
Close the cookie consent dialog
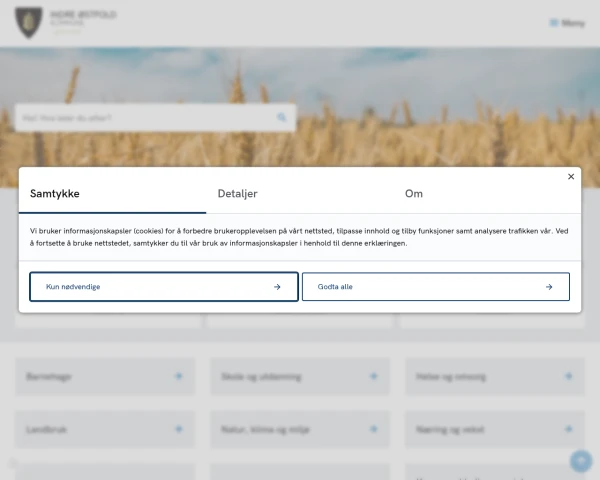[571, 177]
